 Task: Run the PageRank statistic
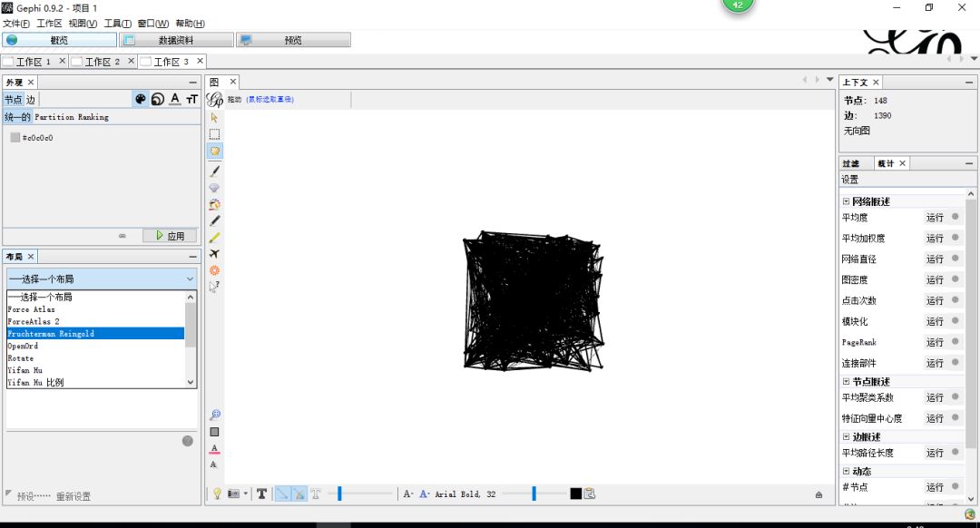point(935,342)
